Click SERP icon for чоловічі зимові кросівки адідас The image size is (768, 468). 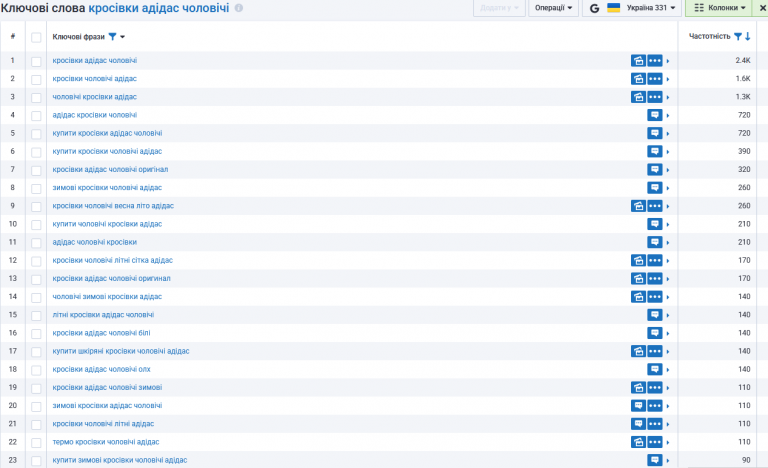click(x=638, y=296)
